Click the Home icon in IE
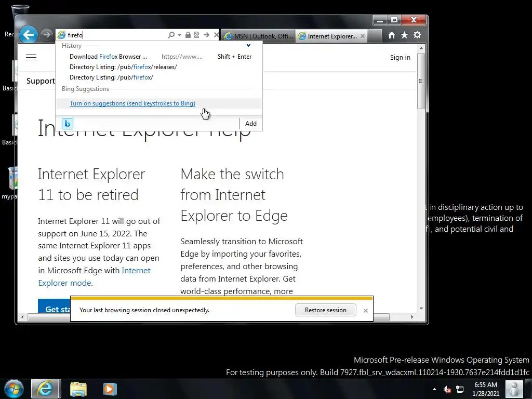532x399 pixels. click(392, 35)
